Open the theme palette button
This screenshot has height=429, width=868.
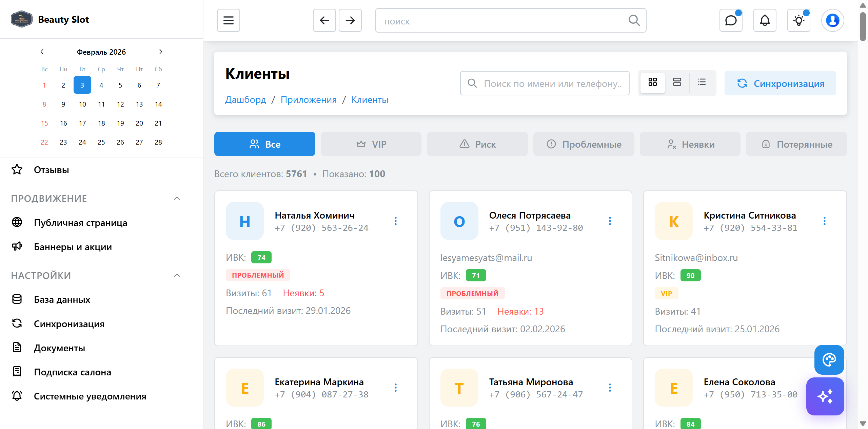coord(829,359)
